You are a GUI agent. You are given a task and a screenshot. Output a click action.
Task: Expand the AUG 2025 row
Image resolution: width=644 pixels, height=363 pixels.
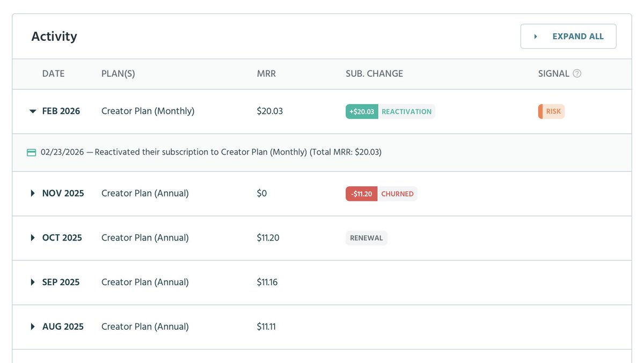33,326
